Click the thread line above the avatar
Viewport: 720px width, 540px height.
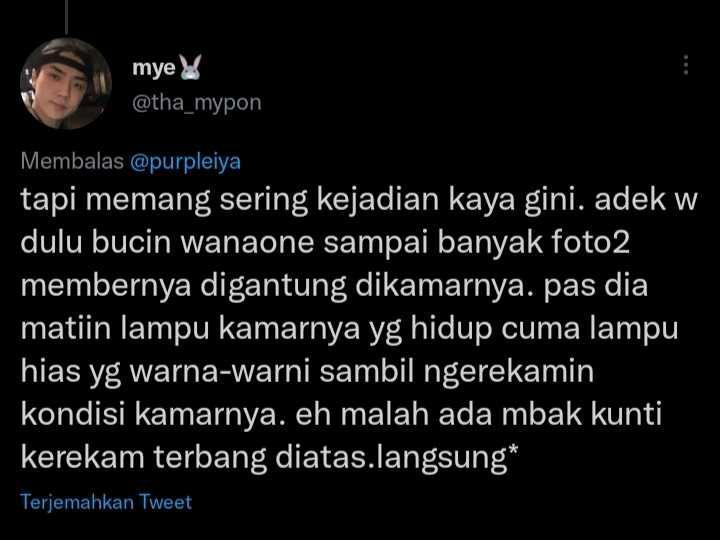tap(67, 17)
